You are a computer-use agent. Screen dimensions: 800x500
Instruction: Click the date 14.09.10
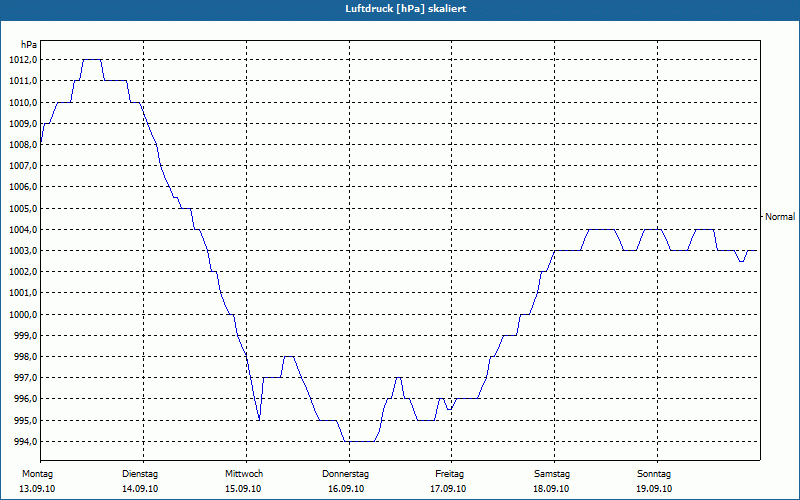[140, 489]
